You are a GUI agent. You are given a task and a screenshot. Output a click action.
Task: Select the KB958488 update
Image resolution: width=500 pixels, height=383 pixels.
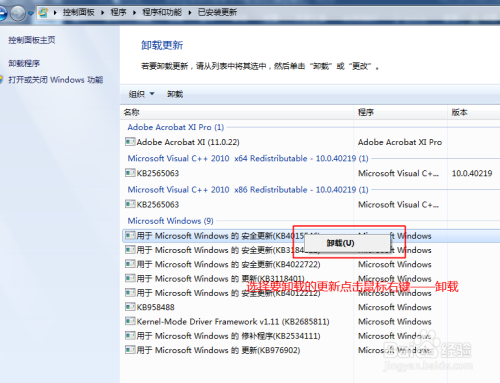click(x=156, y=307)
